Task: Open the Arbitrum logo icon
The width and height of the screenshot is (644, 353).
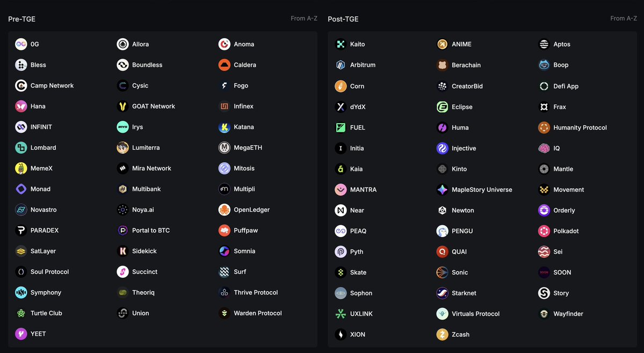Action: [341, 65]
